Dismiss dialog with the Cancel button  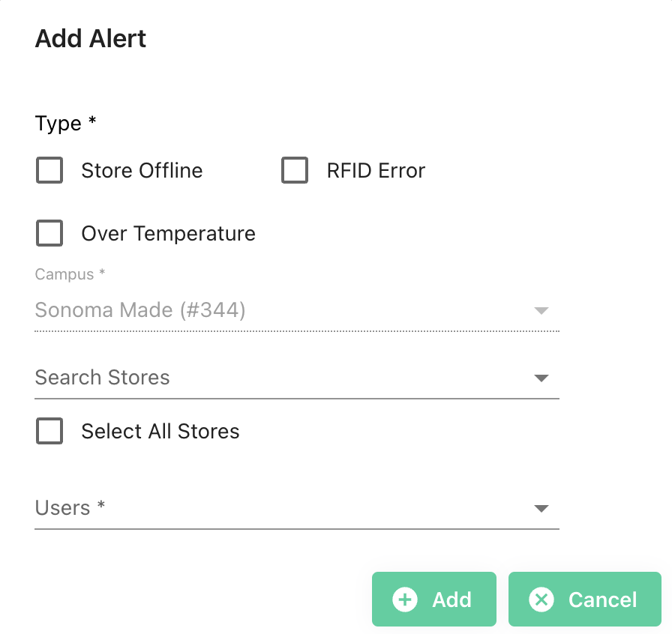click(x=584, y=600)
